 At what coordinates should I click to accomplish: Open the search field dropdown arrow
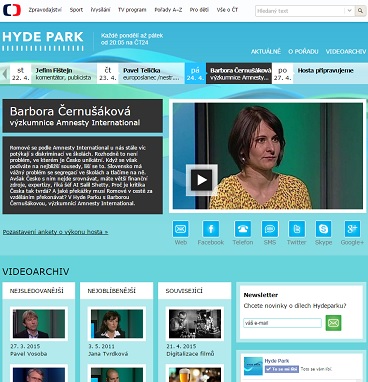349,11
